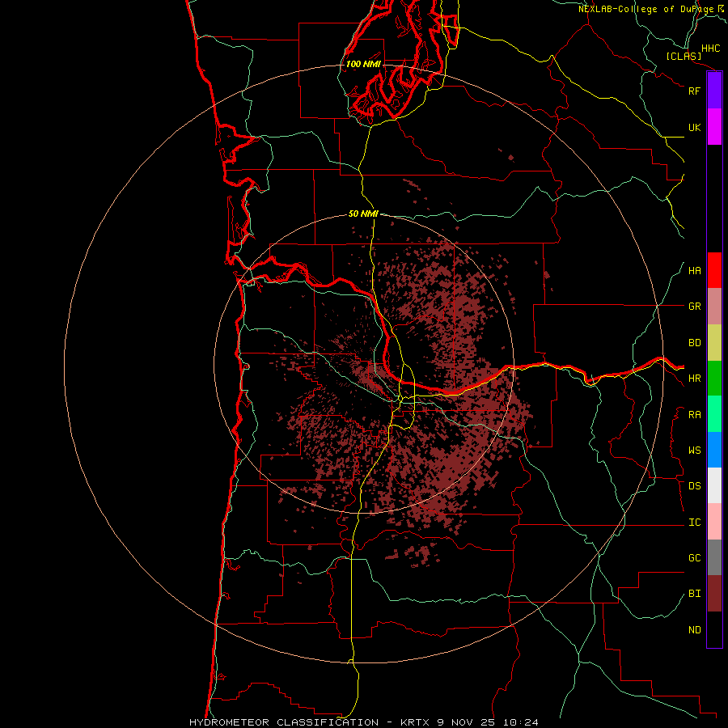Screen dimensions: 728x728
Task: Click the [CLAS] units label
Action: pyautogui.click(x=684, y=57)
